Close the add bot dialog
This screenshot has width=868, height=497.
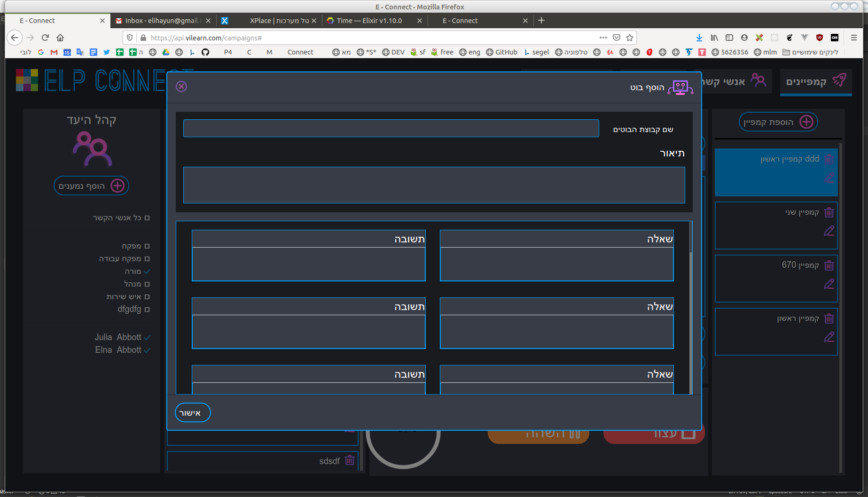[181, 86]
